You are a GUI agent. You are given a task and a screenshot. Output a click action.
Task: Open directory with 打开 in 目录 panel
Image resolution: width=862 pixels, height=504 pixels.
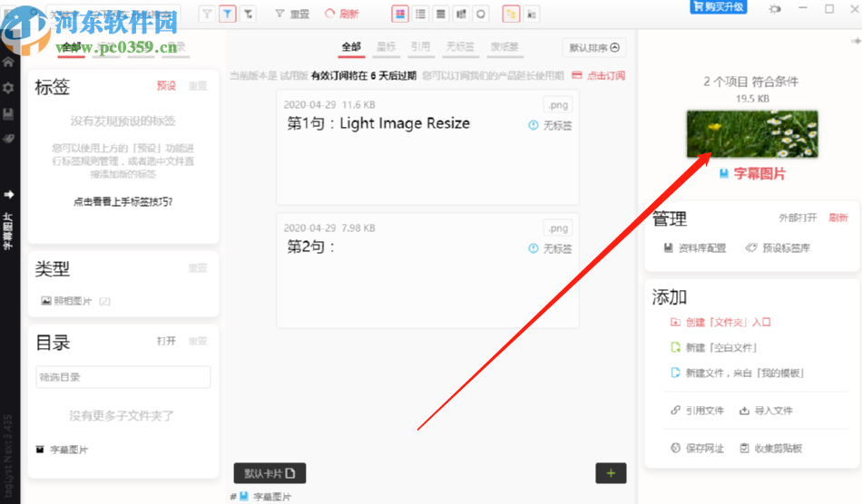[166, 341]
